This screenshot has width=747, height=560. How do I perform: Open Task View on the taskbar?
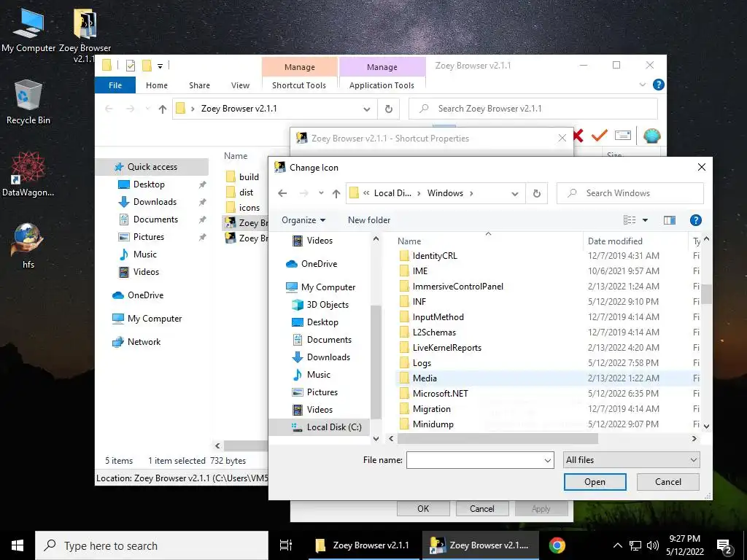point(286,545)
